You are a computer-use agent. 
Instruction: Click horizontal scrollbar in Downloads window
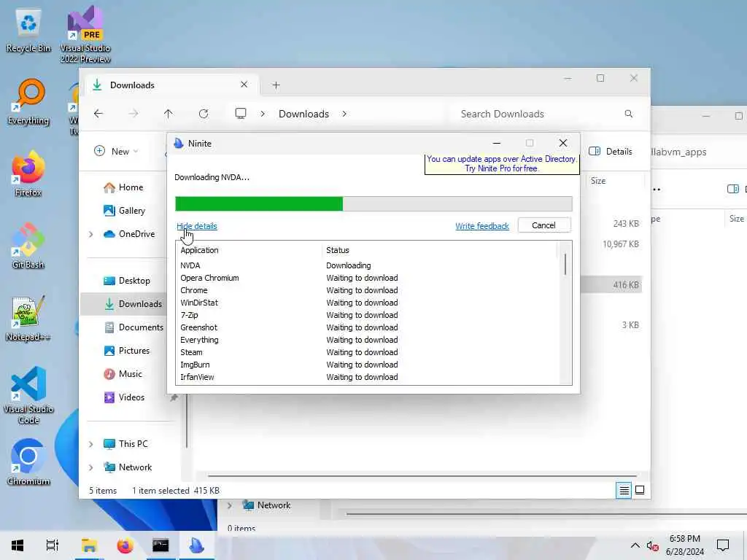click(422, 475)
